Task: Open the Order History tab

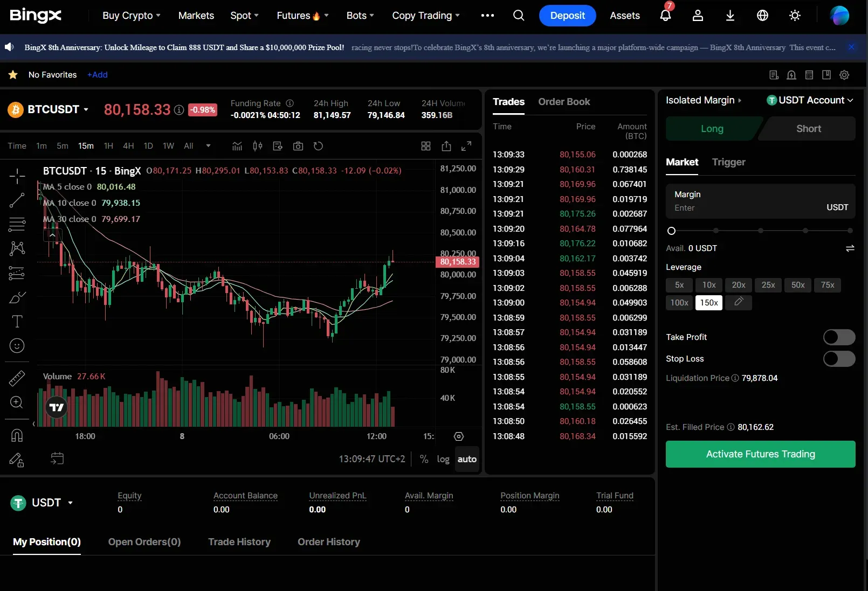Action: (329, 542)
